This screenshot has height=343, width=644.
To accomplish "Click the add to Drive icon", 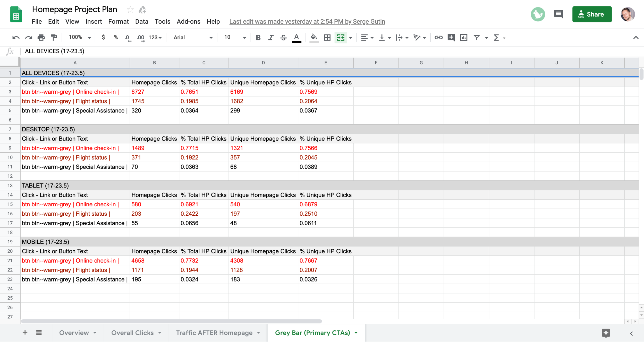I will point(142,10).
